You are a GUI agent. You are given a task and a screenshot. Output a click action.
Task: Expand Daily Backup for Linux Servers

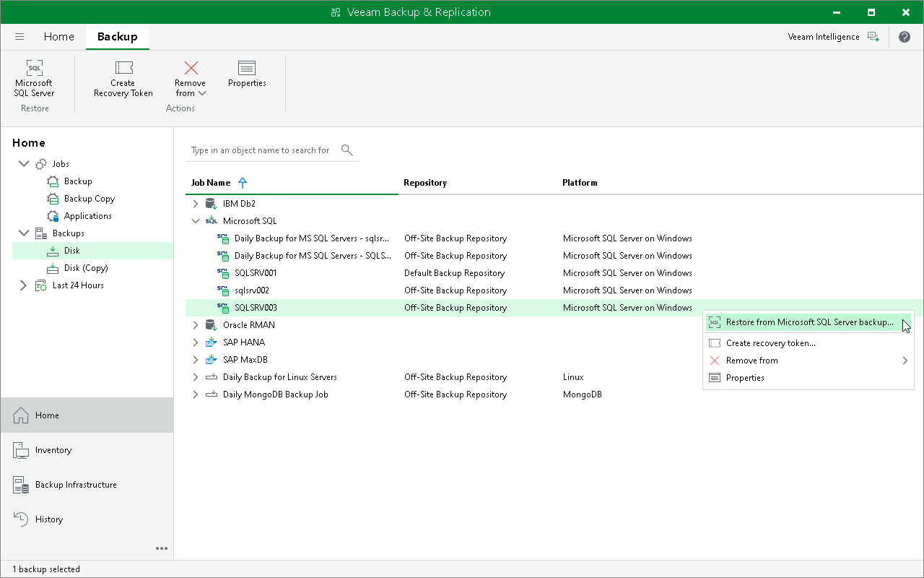coord(196,377)
